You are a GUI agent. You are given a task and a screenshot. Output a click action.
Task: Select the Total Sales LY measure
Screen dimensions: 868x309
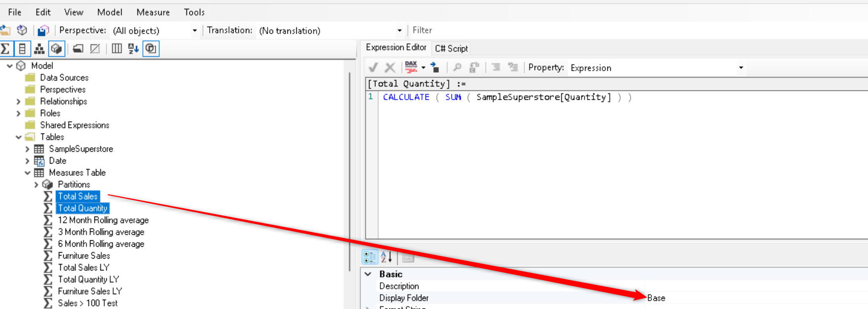tap(84, 267)
